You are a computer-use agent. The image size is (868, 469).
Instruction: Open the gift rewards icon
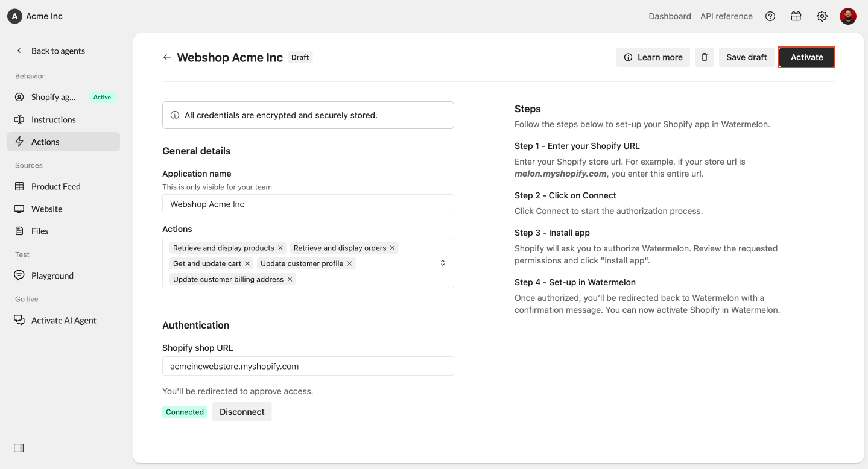click(796, 16)
